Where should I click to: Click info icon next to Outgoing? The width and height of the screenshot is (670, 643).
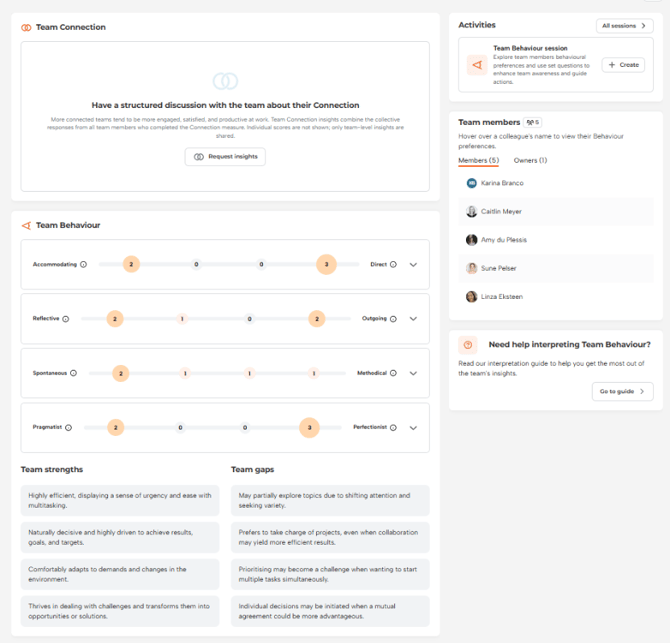pos(393,319)
